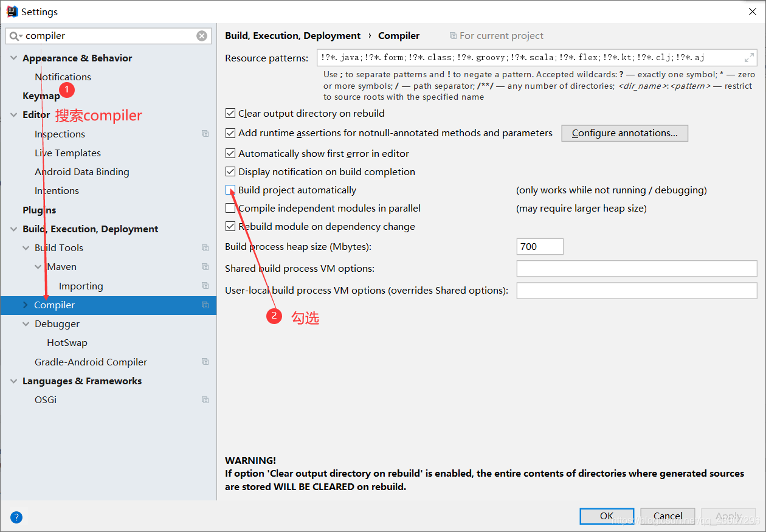Click Build, Execution, Deployment breadcrumb
766x532 pixels.
tap(292, 36)
